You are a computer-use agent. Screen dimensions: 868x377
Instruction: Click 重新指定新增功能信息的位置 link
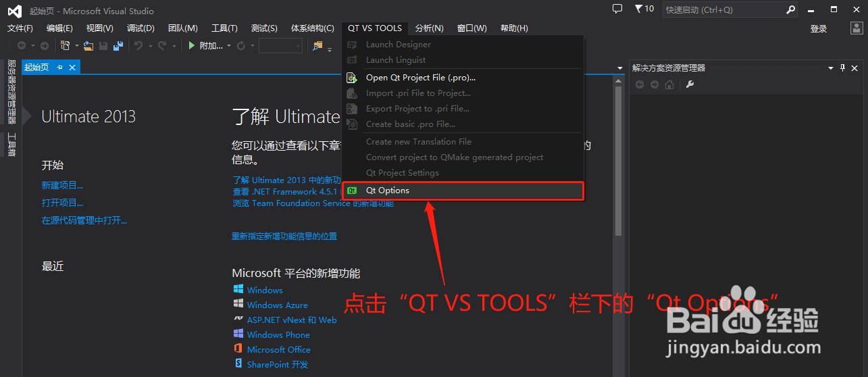(284, 236)
